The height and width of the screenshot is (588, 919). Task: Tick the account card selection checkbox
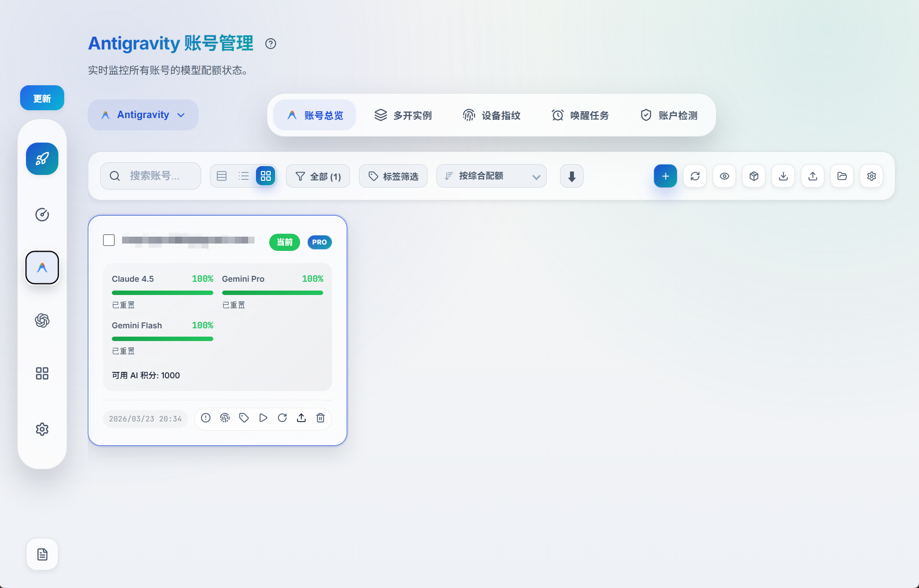(109, 240)
